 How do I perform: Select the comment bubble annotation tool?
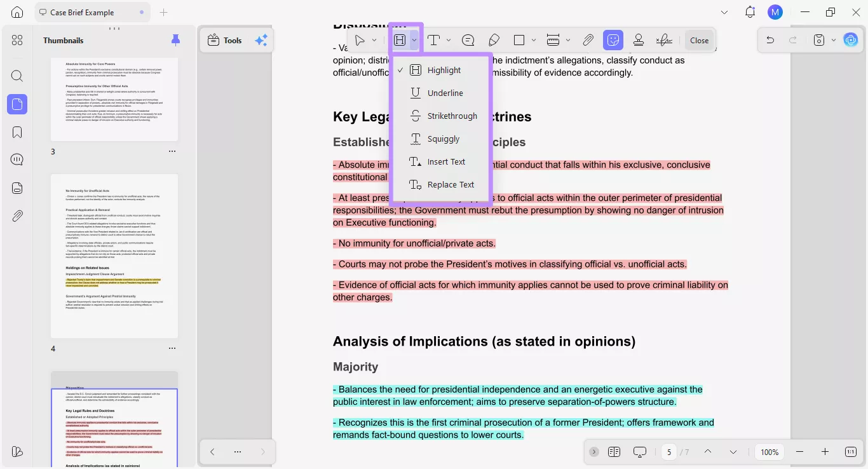(x=468, y=39)
